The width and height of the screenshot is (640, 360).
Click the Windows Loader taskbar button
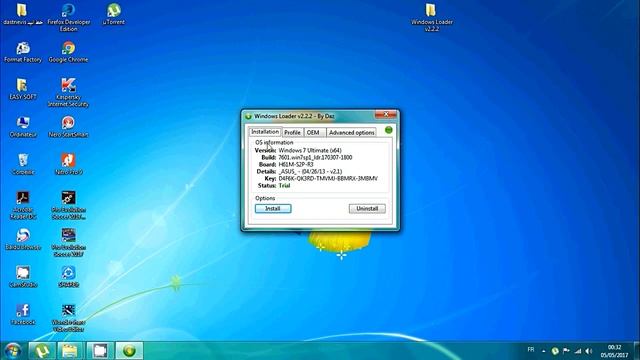pos(129,351)
